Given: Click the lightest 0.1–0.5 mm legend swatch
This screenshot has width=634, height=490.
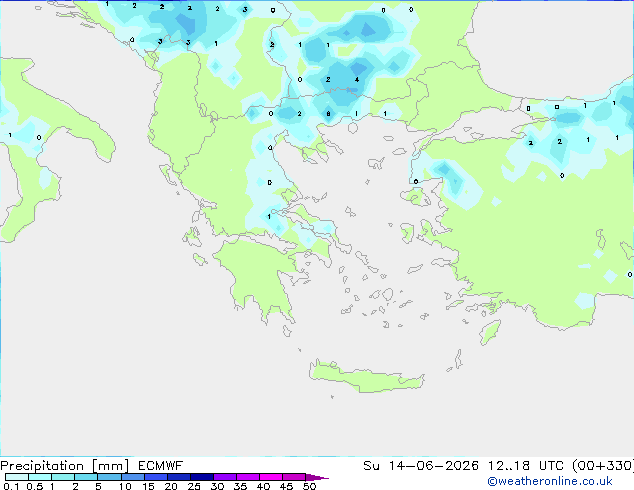Looking at the screenshot, I should pyautogui.click(x=17, y=477).
